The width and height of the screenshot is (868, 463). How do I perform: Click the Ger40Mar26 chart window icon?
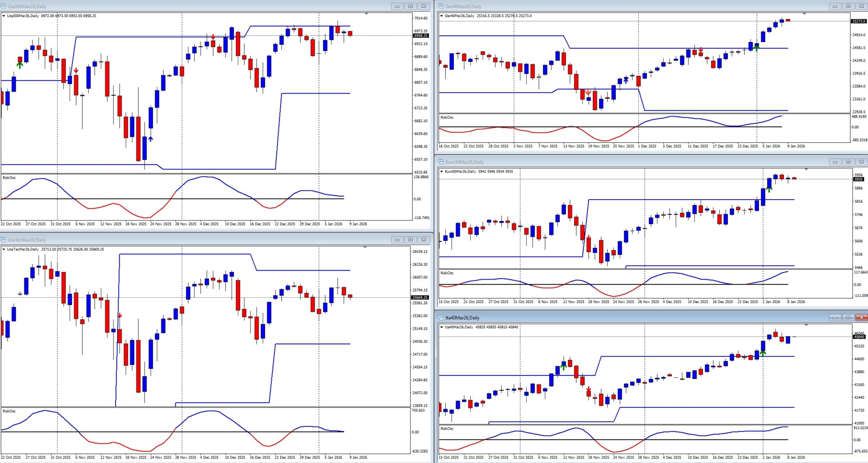[441, 6]
